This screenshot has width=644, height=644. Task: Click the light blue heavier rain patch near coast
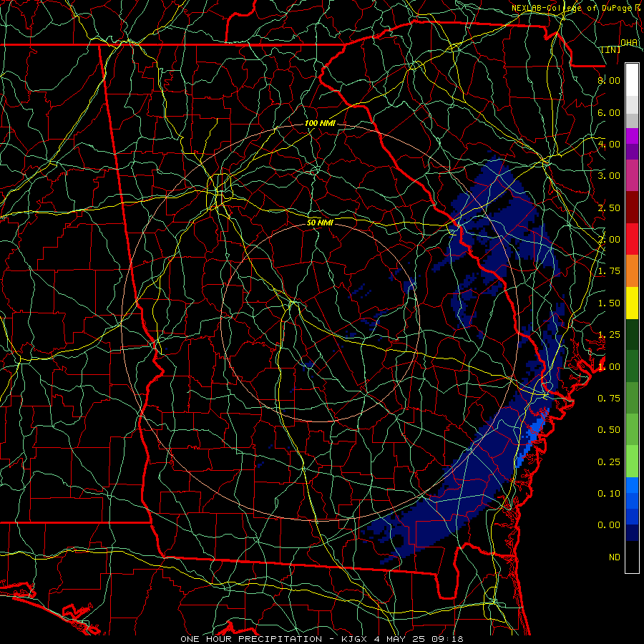[x=533, y=435]
